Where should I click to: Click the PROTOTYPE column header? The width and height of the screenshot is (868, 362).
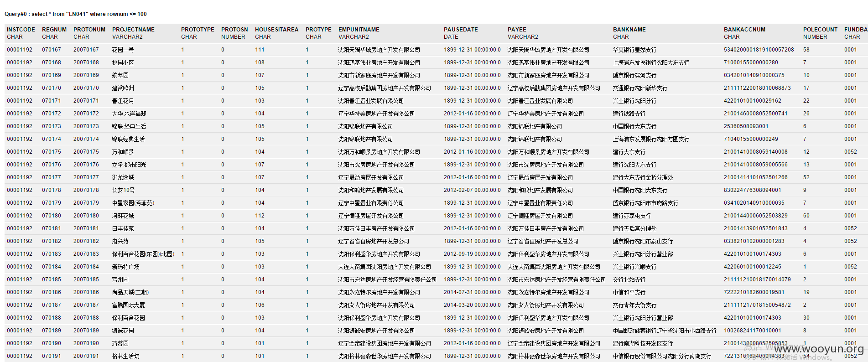(198, 30)
